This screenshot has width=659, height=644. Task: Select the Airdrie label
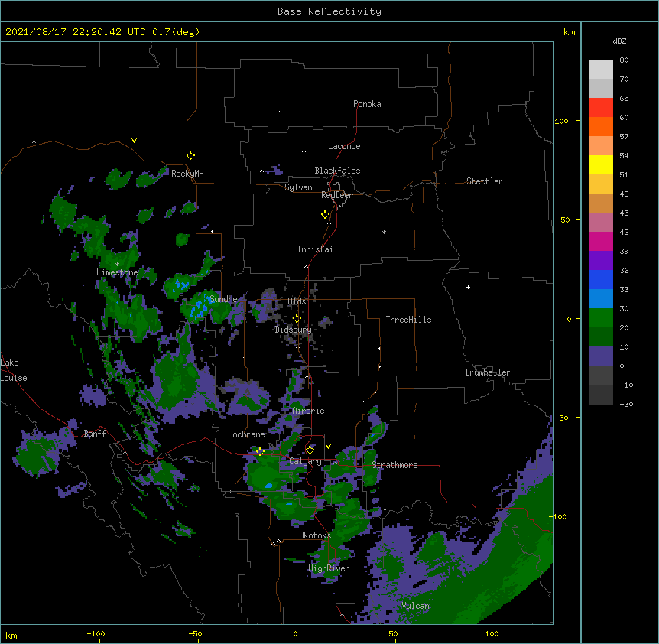coord(309,411)
